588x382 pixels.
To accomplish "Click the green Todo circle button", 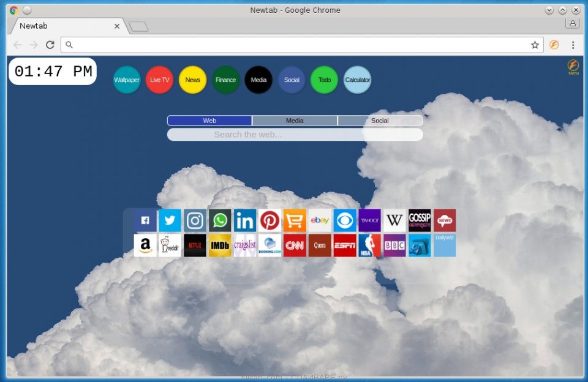I will 325,80.
